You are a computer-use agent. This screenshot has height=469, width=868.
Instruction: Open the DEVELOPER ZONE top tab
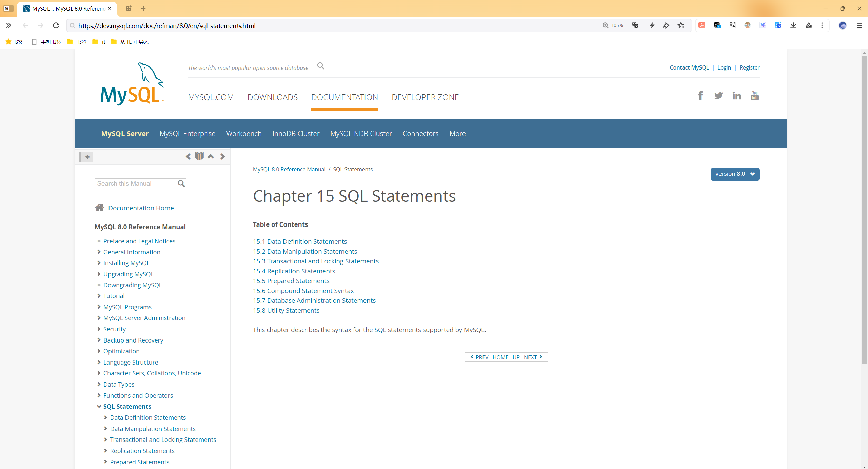tap(425, 97)
